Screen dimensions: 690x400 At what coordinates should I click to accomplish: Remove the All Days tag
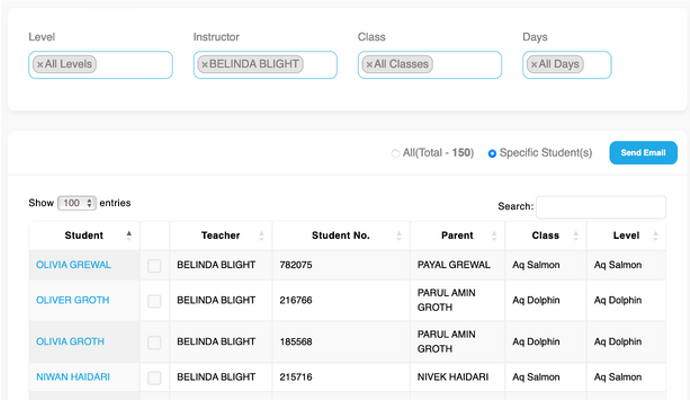tap(534, 64)
